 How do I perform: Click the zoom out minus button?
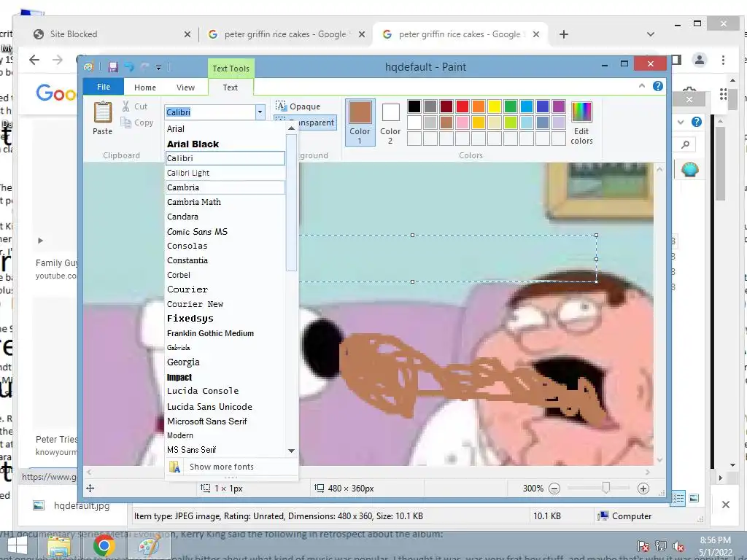(554, 488)
